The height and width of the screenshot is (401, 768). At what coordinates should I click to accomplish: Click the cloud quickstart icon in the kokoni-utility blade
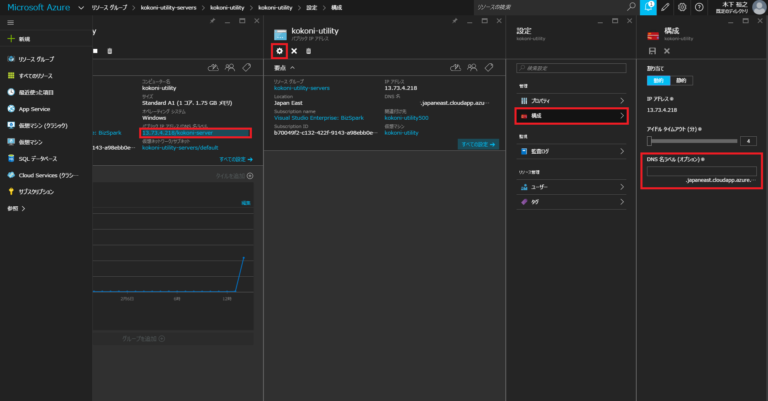(456, 68)
